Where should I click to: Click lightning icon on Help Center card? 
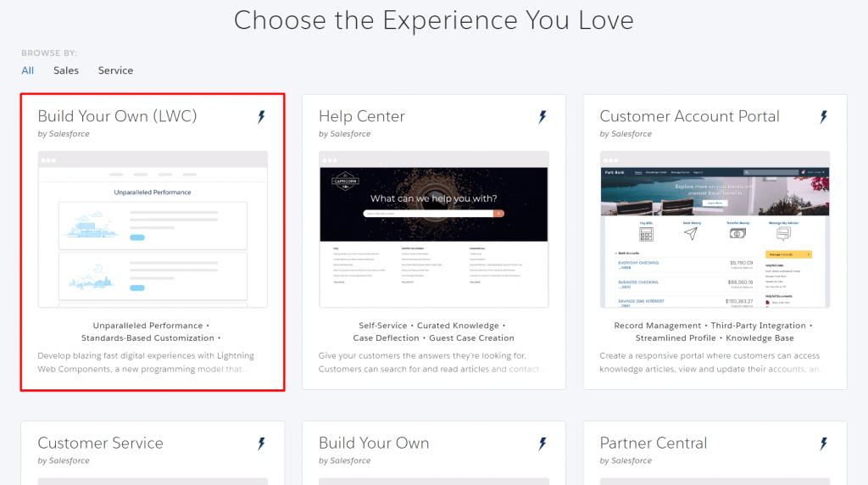[x=542, y=117]
